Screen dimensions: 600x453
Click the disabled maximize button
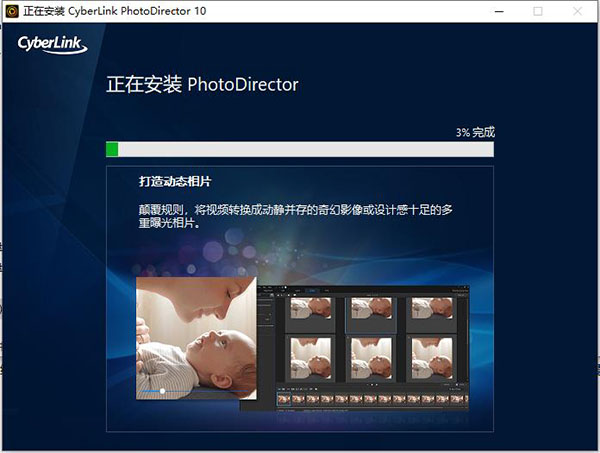click(538, 11)
